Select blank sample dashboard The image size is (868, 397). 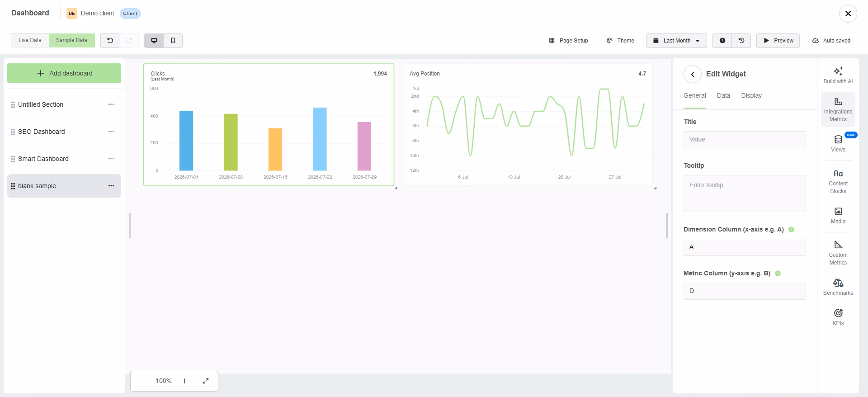64,186
